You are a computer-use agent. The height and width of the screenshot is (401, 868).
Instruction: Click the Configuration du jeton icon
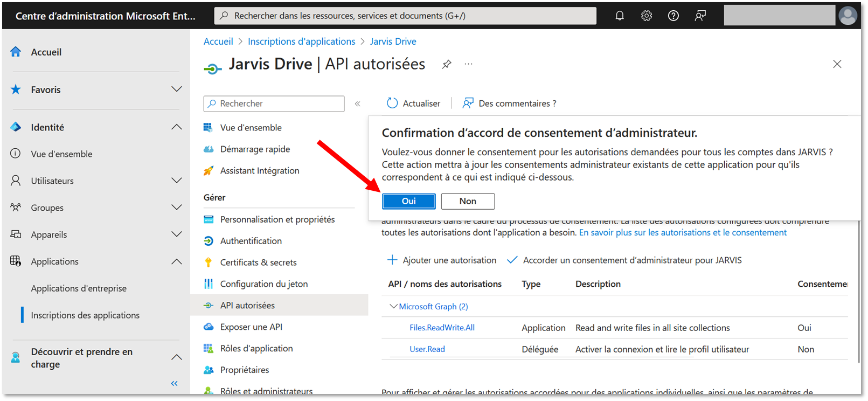pyautogui.click(x=209, y=284)
